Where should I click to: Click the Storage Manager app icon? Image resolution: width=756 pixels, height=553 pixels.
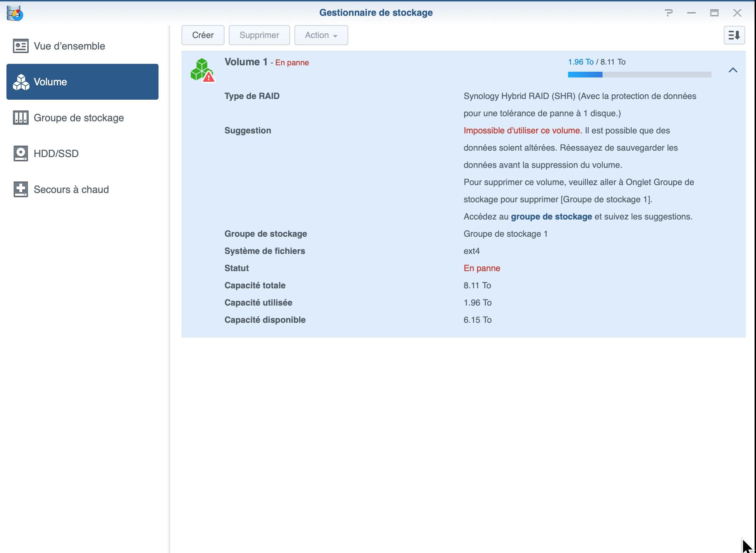(15, 13)
